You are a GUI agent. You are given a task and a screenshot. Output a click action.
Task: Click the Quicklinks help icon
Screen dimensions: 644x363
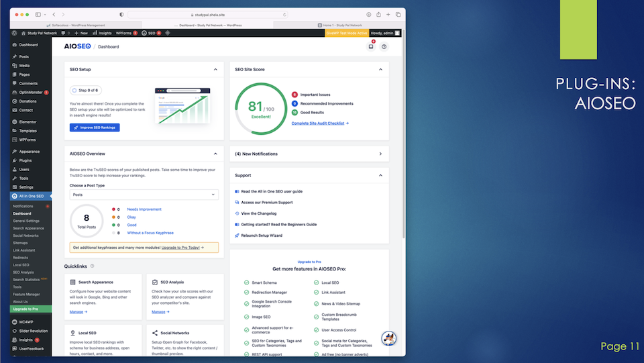92,266
